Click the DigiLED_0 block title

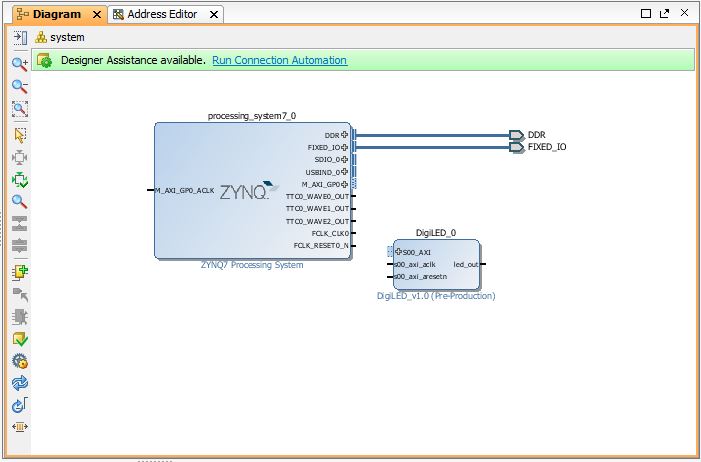click(436, 233)
